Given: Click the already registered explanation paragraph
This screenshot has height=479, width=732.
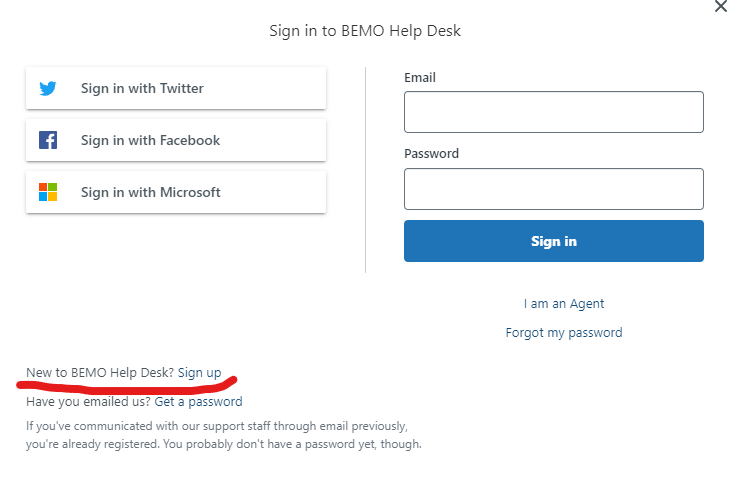Looking at the screenshot, I should 224,435.
